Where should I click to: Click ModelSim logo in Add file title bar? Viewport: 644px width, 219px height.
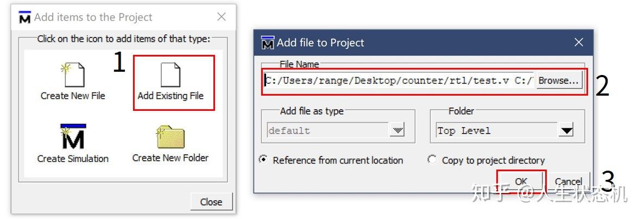pos(268,43)
